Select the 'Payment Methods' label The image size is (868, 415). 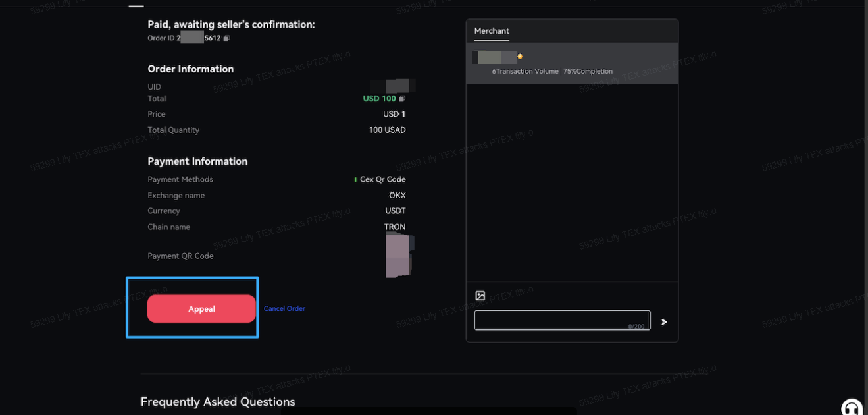click(x=180, y=180)
